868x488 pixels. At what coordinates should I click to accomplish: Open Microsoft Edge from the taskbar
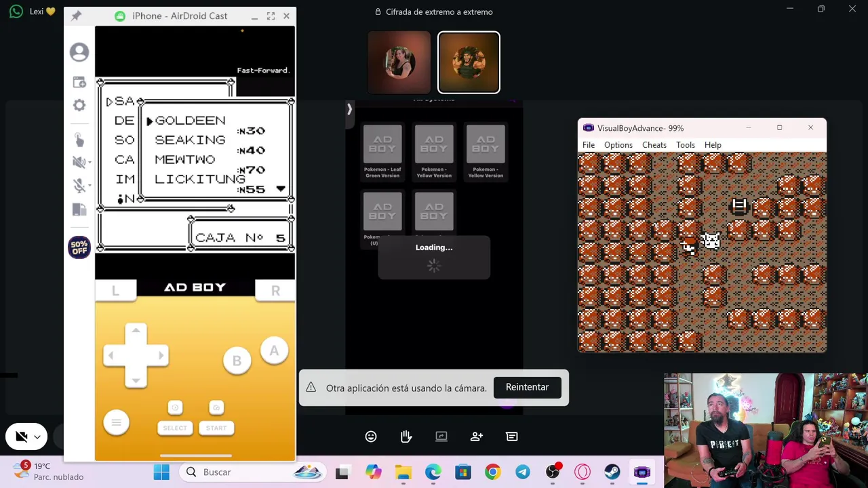click(x=433, y=472)
